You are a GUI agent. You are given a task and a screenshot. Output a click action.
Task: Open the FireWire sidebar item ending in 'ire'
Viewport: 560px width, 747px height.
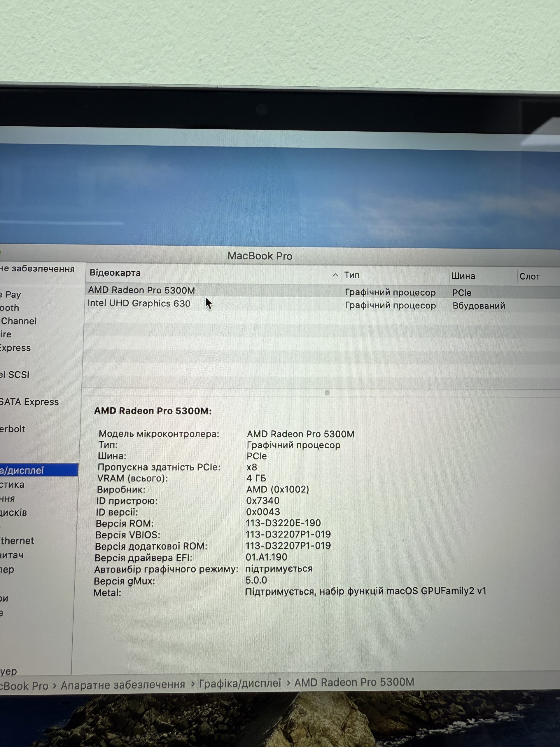pyautogui.click(x=6, y=334)
